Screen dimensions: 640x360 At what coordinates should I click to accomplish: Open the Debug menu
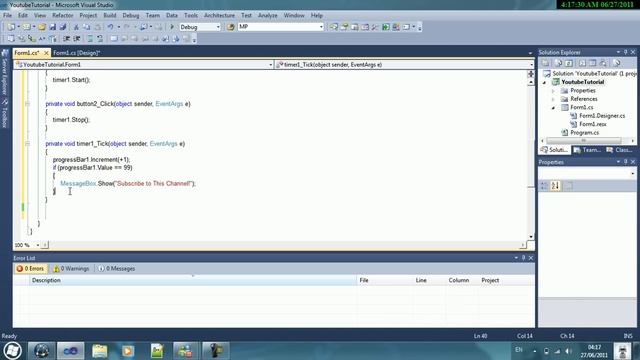(x=131, y=15)
